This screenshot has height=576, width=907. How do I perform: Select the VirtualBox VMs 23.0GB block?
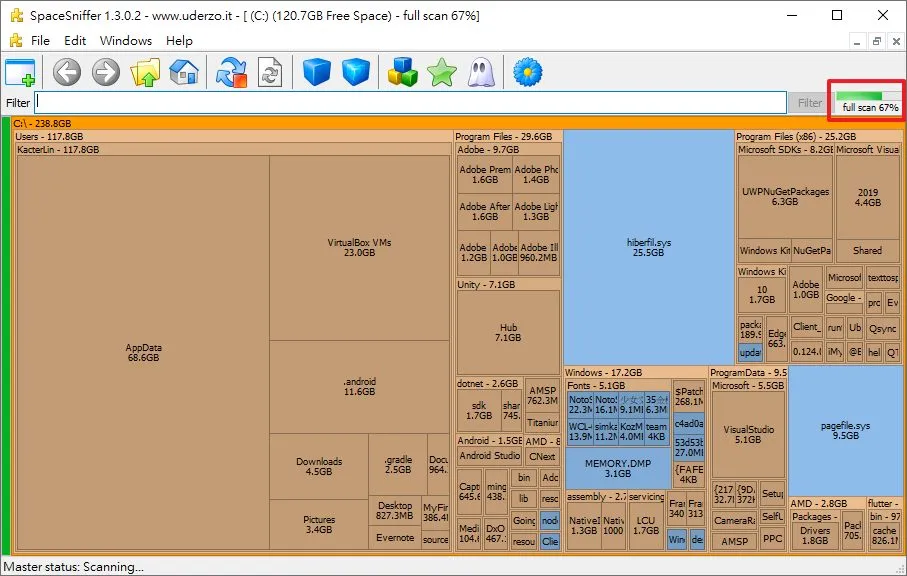pos(359,248)
